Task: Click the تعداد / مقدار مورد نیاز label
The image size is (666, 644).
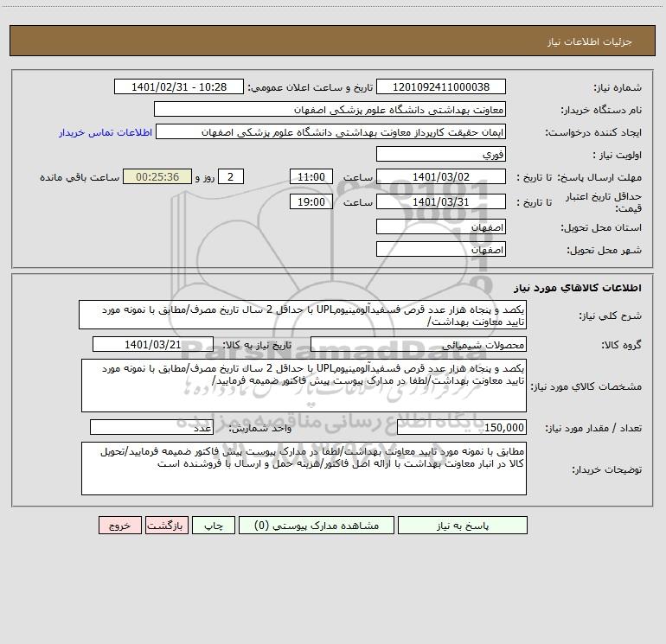Action: coord(593,428)
